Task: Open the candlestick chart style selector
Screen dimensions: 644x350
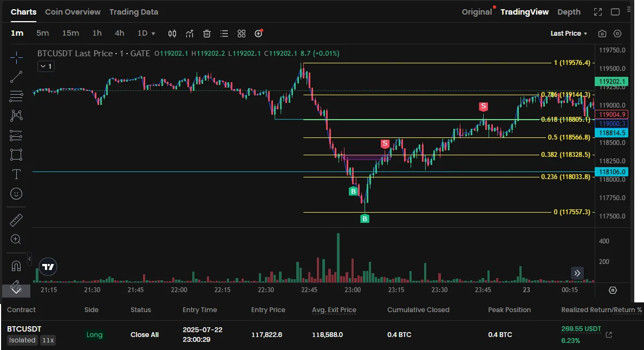Action: pos(172,34)
